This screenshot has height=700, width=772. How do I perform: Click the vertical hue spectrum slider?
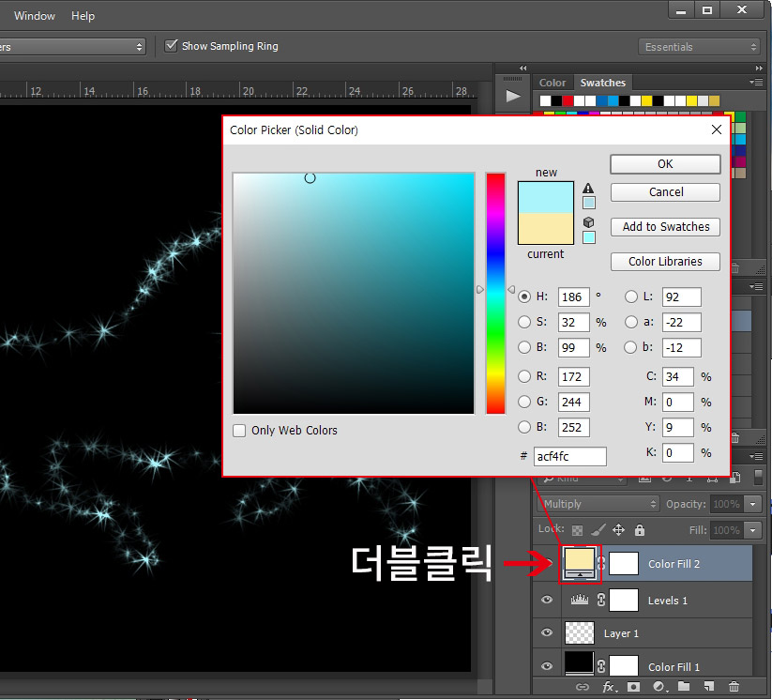click(x=496, y=294)
